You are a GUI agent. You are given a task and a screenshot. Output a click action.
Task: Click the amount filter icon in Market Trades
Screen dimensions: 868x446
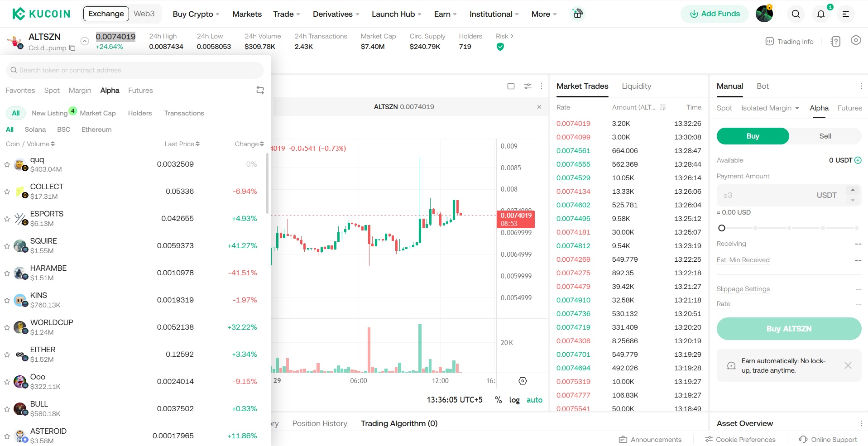(662, 107)
